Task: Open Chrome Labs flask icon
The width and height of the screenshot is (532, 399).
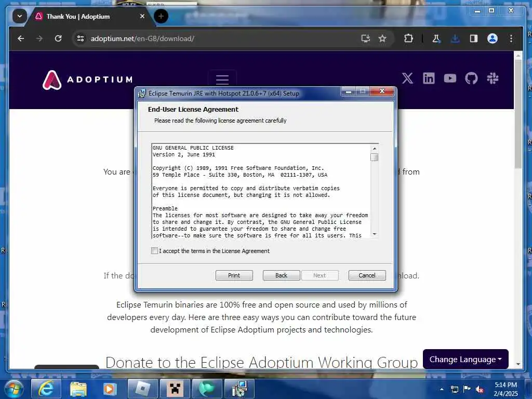Action: click(x=436, y=38)
